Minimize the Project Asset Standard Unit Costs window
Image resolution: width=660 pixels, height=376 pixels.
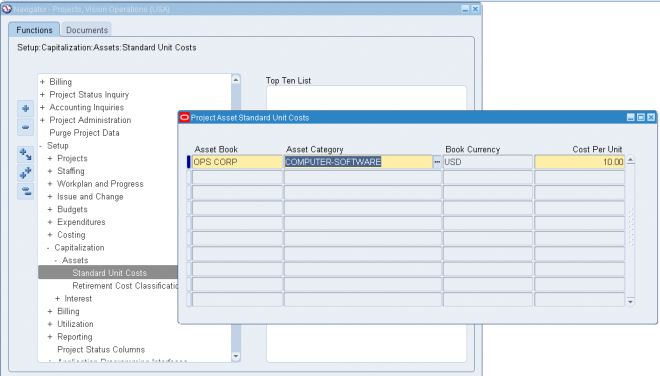click(631, 117)
